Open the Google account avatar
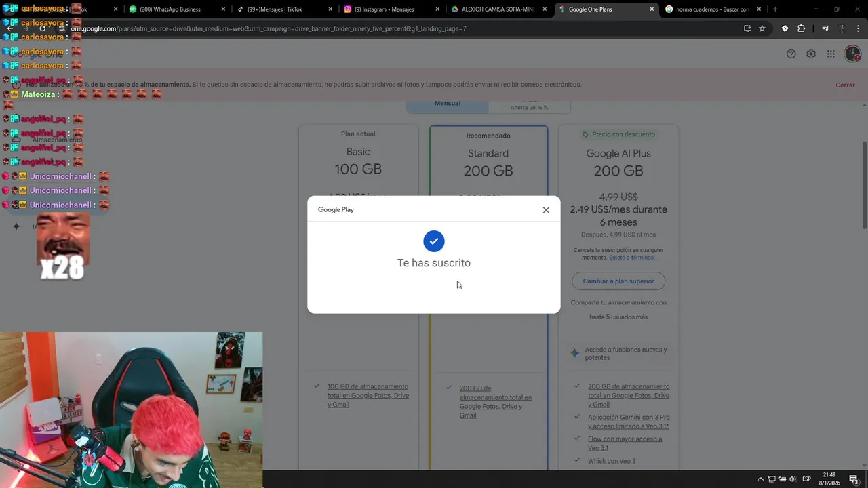 pos(852,54)
